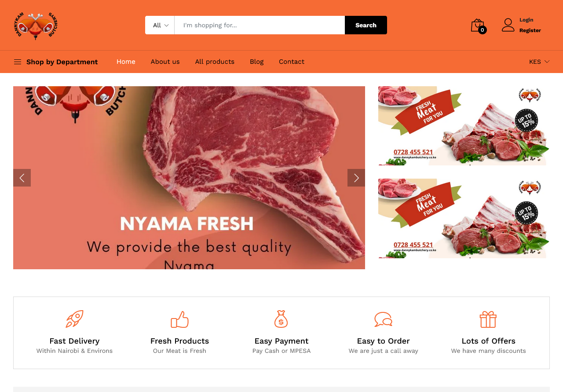Open the KES currency dropdown
The width and height of the screenshot is (563, 392).
[539, 62]
